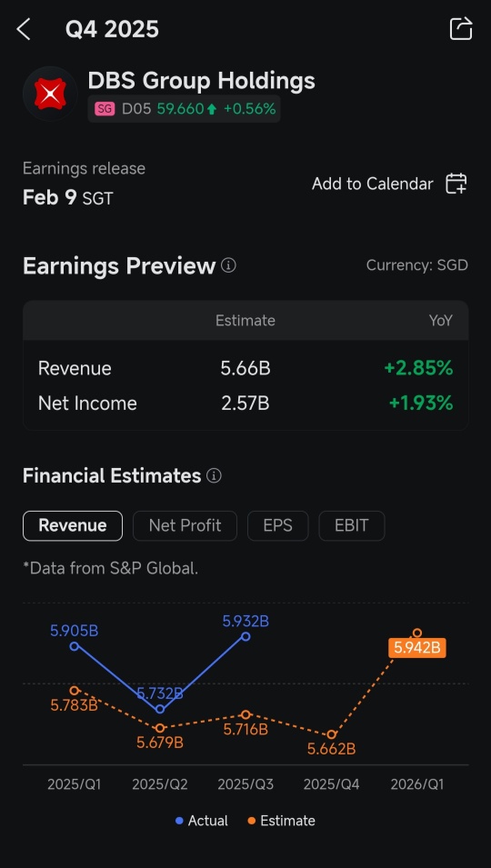Select the Revenue tab

click(73, 525)
